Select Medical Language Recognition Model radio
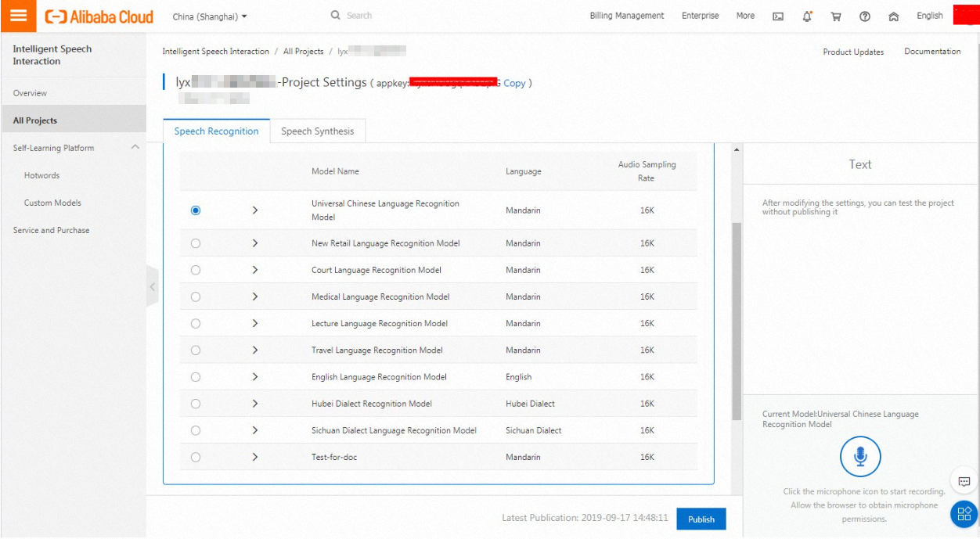The height and width of the screenshot is (539, 980). tap(196, 296)
